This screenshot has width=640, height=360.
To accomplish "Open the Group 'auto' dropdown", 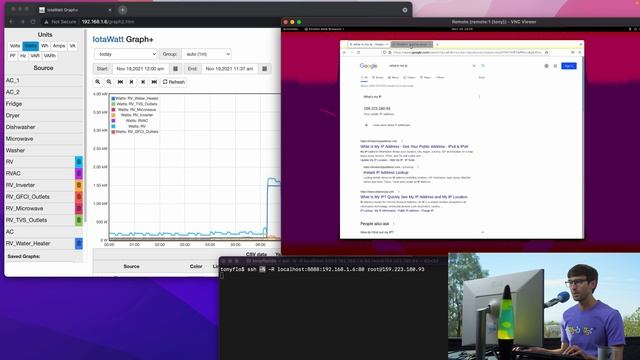I will click(206, 54).
